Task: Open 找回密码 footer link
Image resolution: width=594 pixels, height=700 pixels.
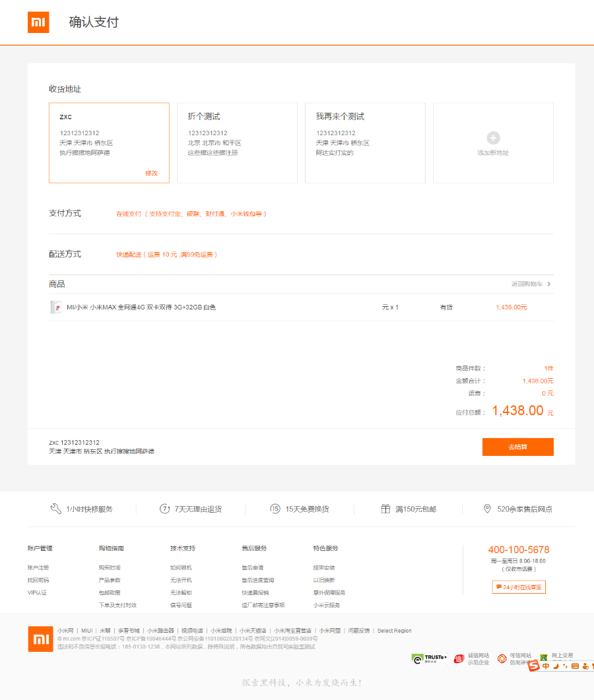Action: coord(38,581)
